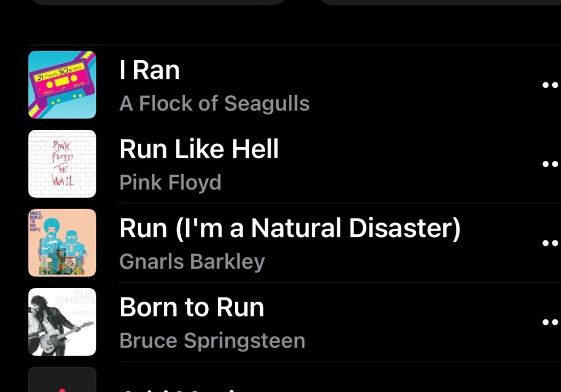Select Run (I'm a Natural Disaster) song title
Viewport: 561px width, 392px height.
coord(290,228)
